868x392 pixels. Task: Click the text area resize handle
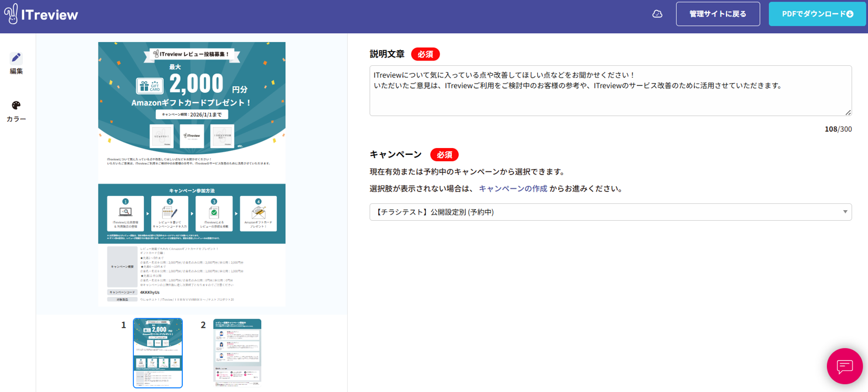pos(848,112)
